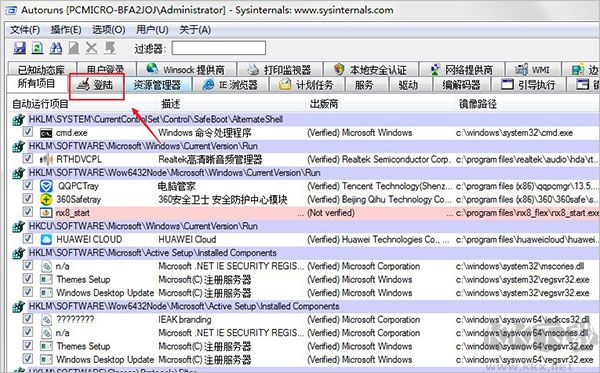This screenshot has height=373, width=600.
Task: Click the window icon on 引导执行 tab
Action: click(x=507, y=84)
